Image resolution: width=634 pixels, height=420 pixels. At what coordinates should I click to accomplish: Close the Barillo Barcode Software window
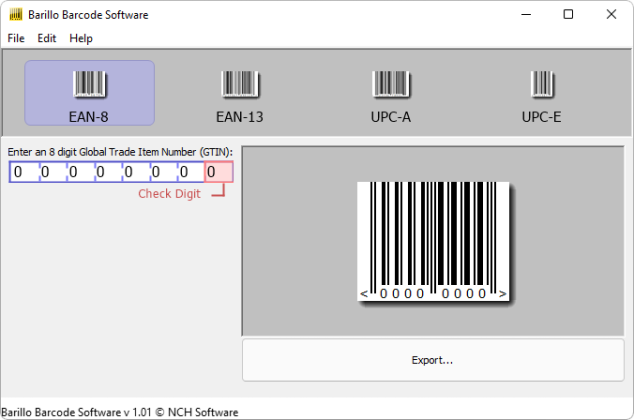pos(611,15)
